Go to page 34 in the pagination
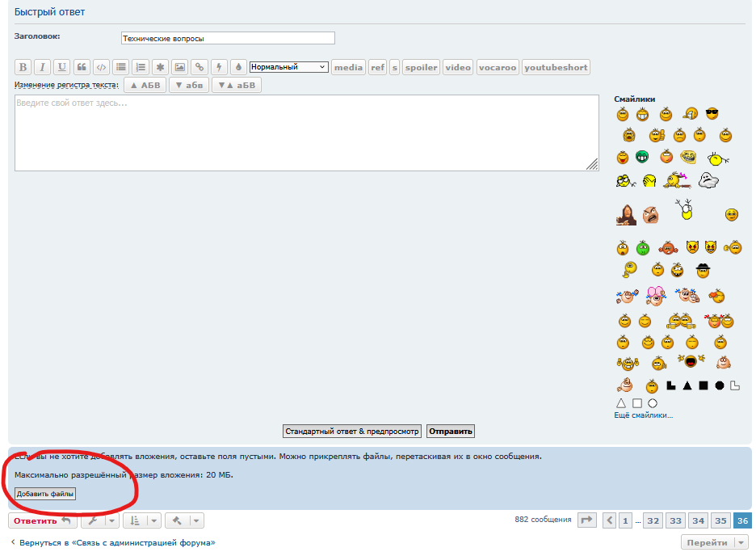This screenshot has height=556, width=756. 698,520
